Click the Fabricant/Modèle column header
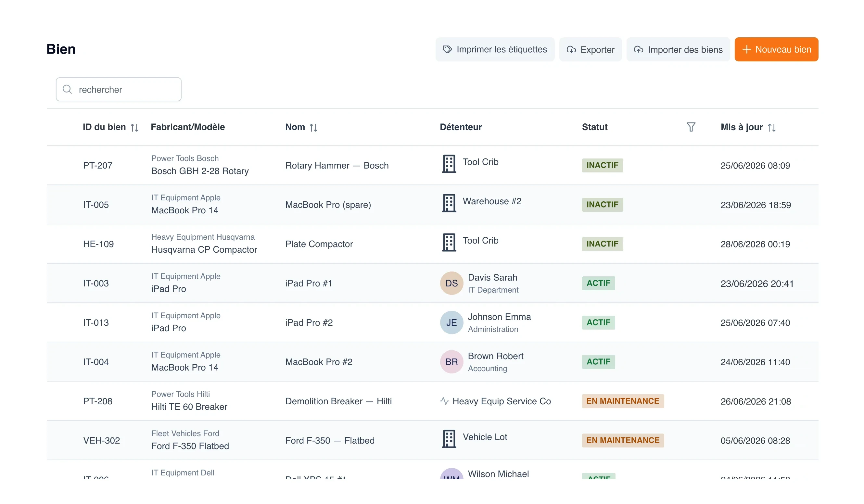The height and width of the screenshot is (504, 864). pyautogui.click(x=188, y=127)
